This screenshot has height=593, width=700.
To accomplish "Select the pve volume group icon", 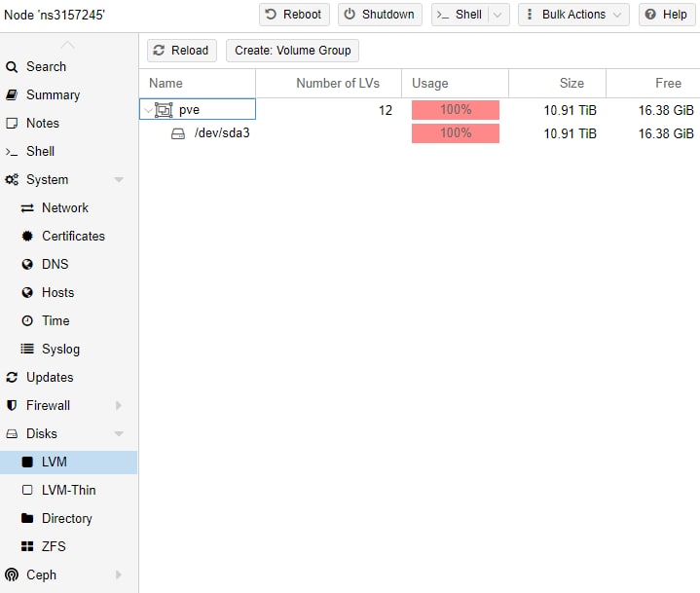I will 164,110.
